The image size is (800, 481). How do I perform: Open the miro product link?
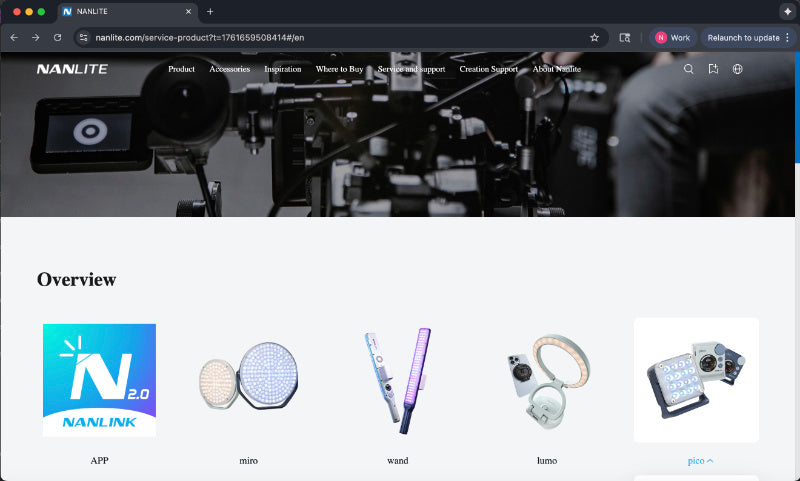(x=249, y=460)
